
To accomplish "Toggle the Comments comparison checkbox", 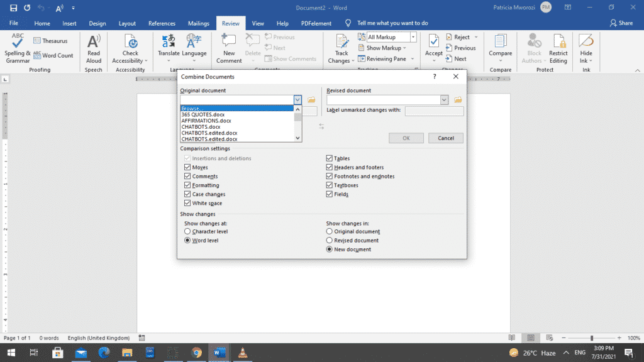I will point(187,176).
